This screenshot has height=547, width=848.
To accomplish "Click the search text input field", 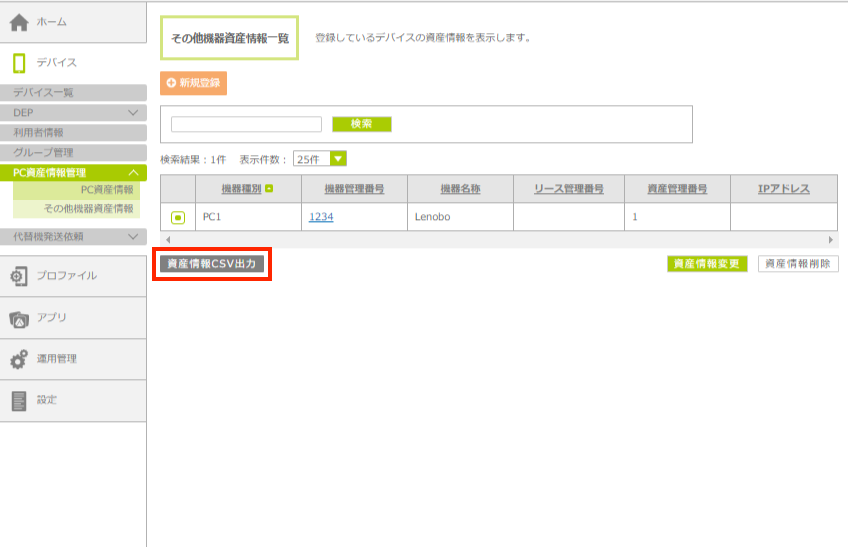I will click(x=246, y=124).
